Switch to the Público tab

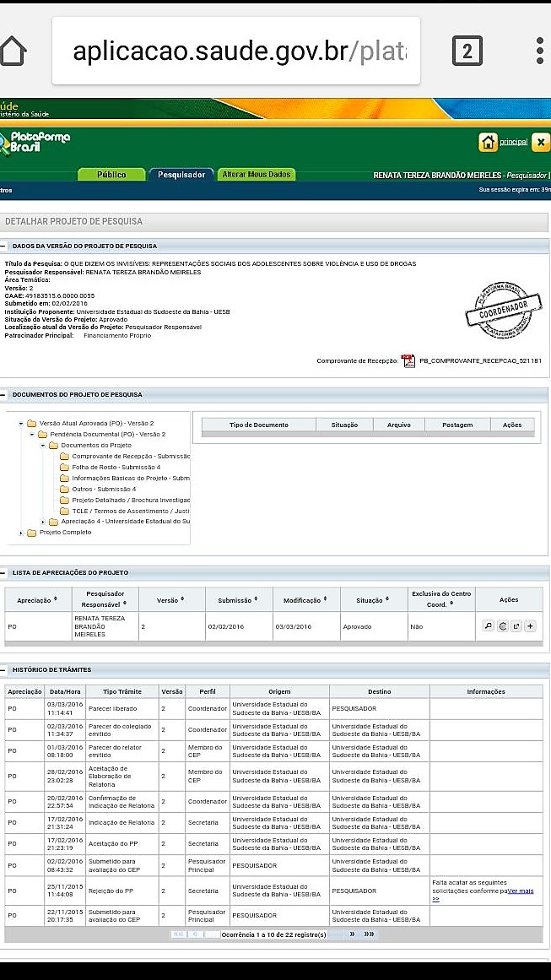point(111,175)
